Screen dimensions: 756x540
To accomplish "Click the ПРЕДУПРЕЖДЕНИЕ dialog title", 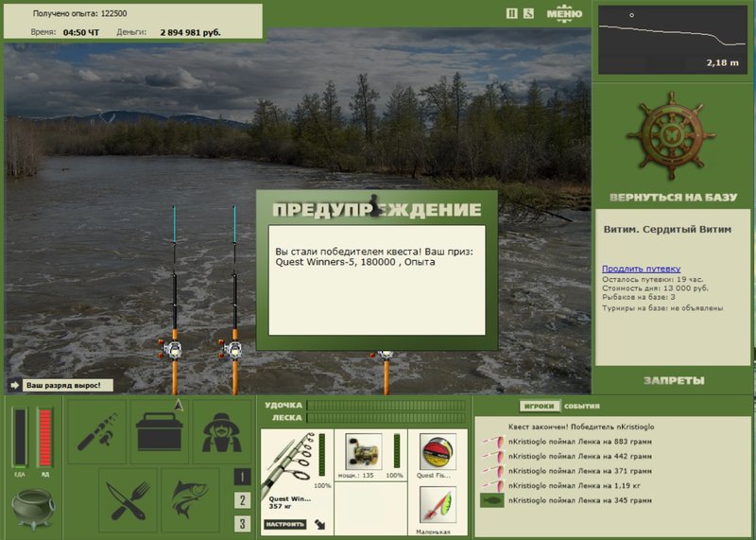I will (376, 209).
